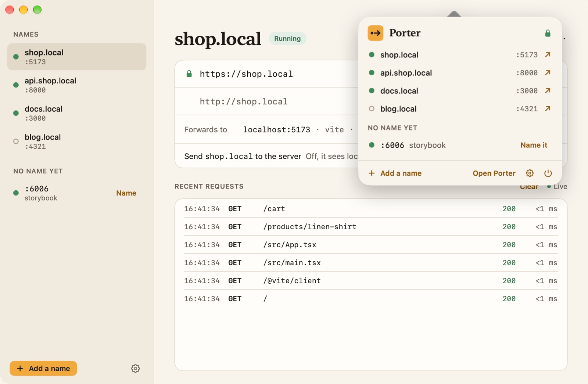Screen dimensions: 588x384
Task: Choose the docs.local name in the Porter popup
Action: (x=399, y=91)
